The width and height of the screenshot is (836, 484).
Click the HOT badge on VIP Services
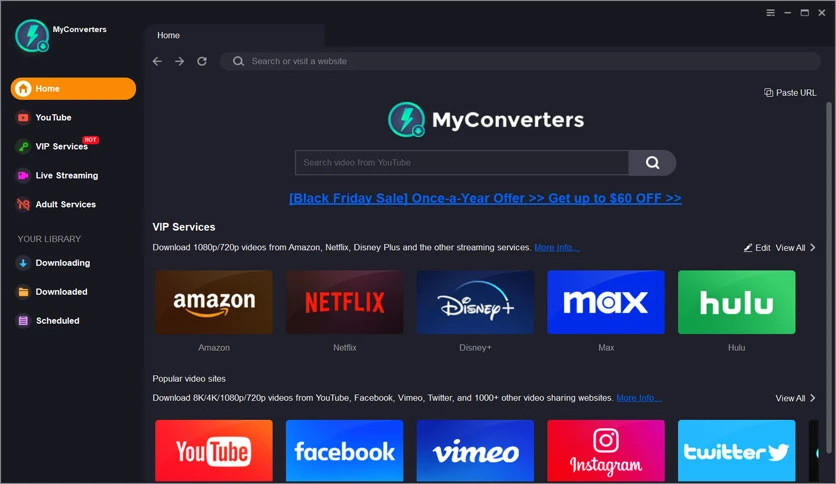point(91,140)
